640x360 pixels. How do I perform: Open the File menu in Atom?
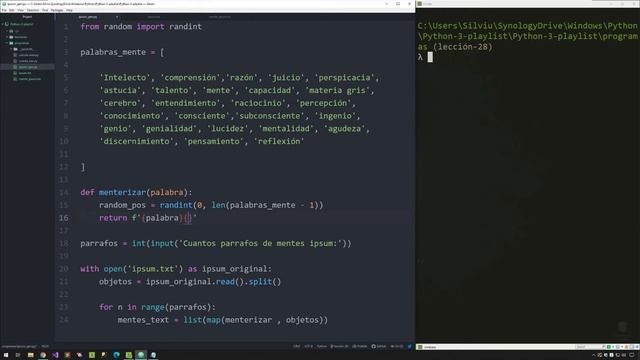pos(4,10)
